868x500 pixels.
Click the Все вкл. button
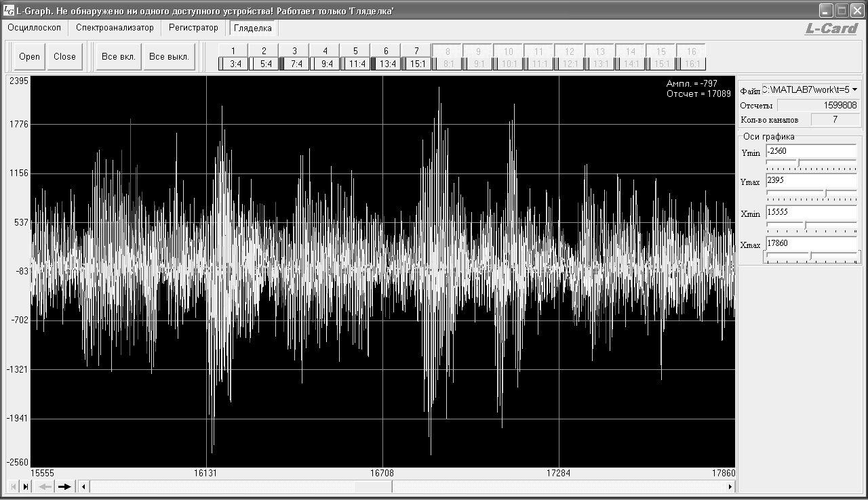click(119, 57)
